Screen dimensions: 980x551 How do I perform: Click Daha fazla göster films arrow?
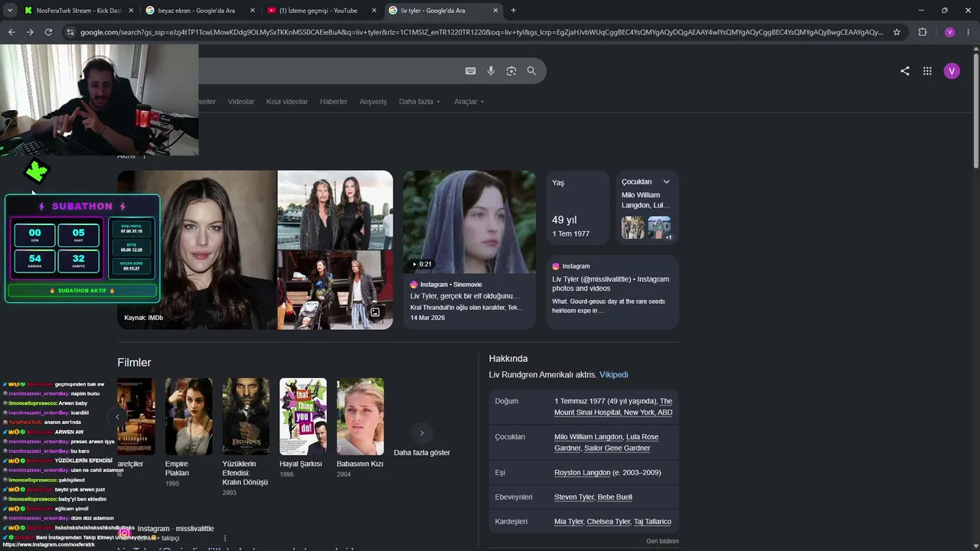(421, 433)
